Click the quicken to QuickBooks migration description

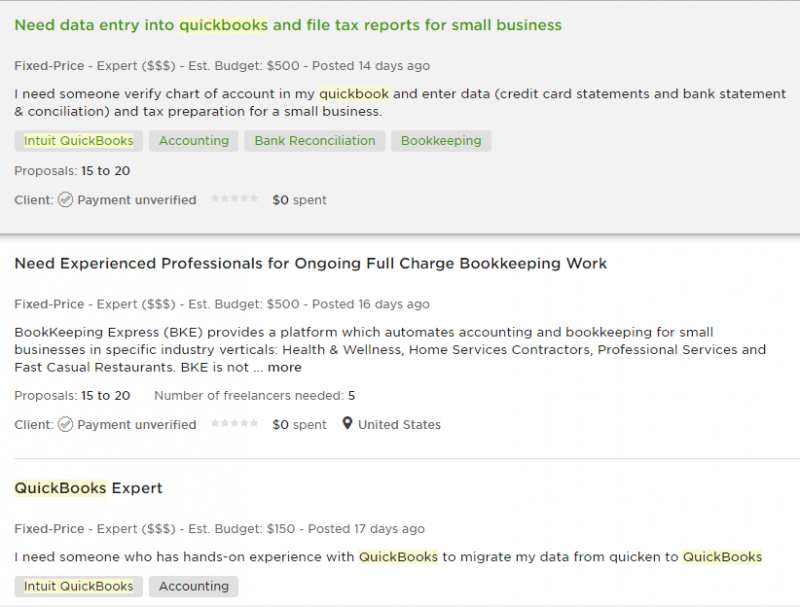tap(388, 557)
